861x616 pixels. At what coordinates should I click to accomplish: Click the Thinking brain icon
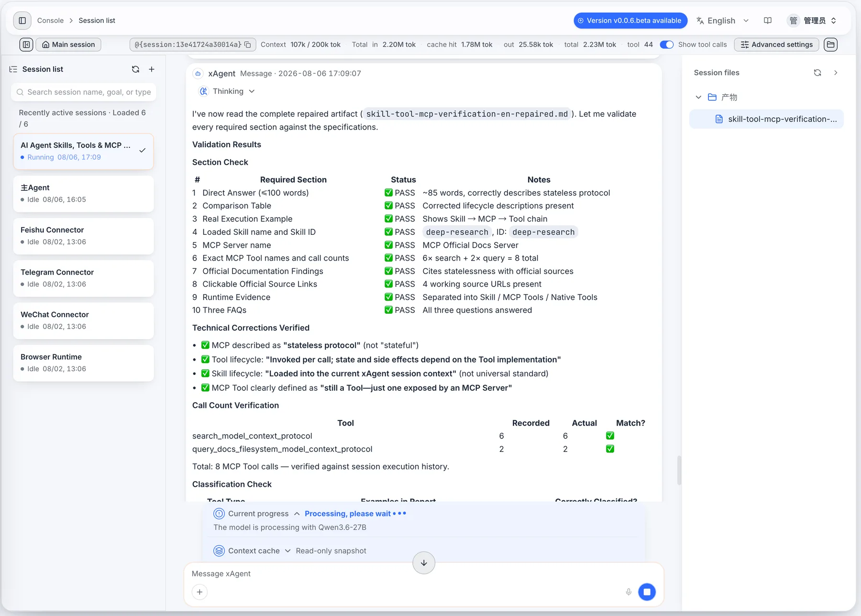(204, 91)
